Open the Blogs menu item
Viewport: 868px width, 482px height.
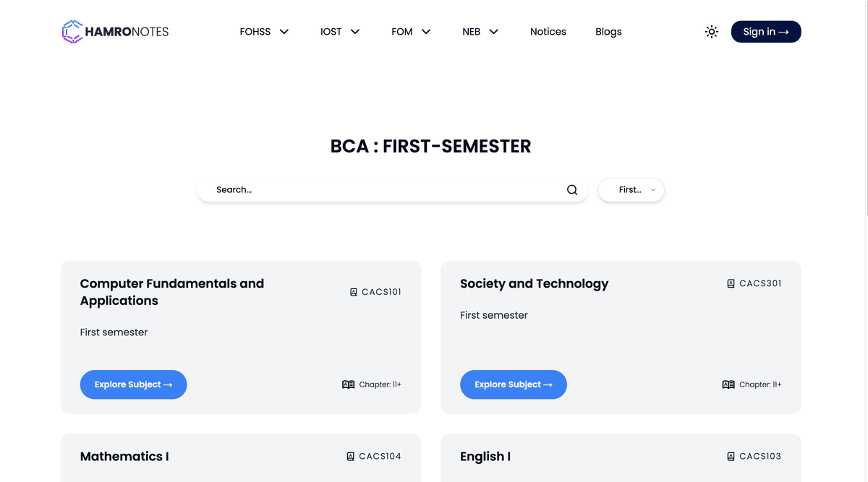pyautogui.click(x=608, y=32)
